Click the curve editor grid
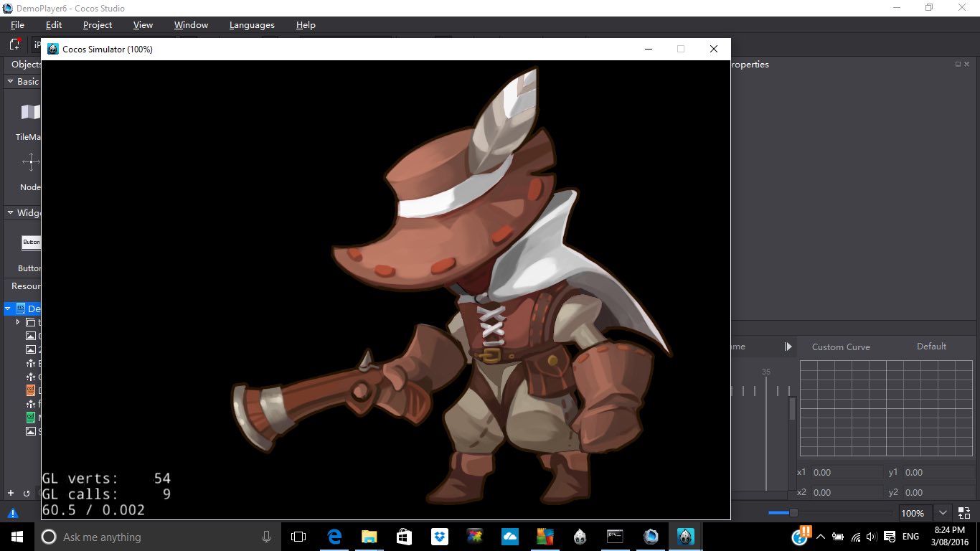 [x=886, y=408]
